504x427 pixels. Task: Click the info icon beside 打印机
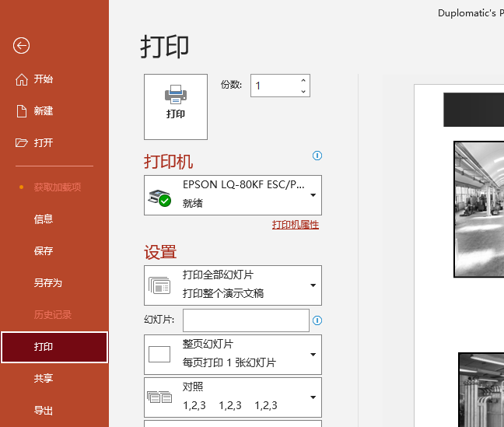pyautogui.click(x=317, y=156)
